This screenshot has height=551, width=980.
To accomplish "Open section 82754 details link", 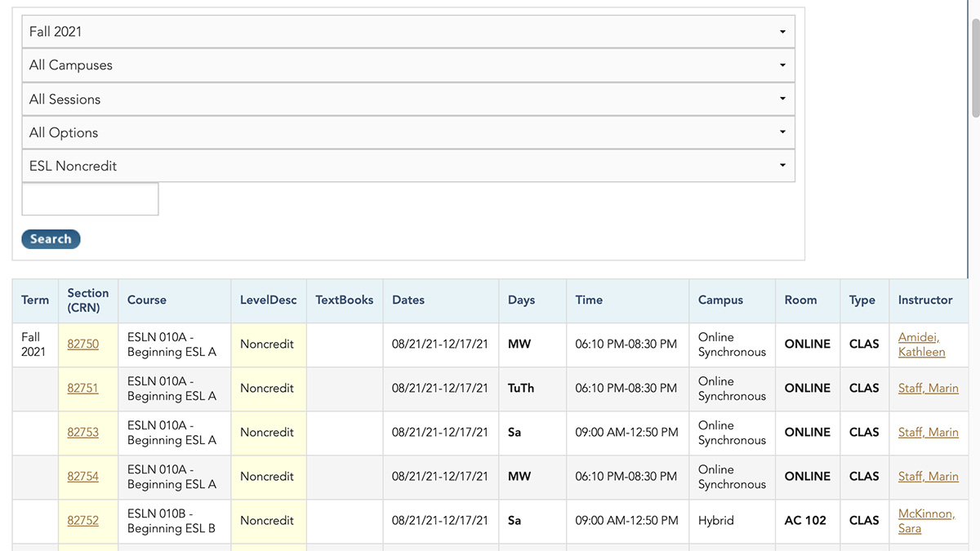I will pos(83,476).
